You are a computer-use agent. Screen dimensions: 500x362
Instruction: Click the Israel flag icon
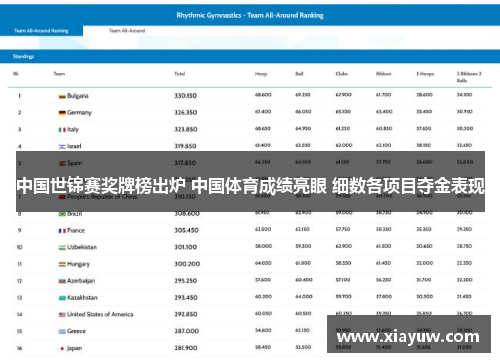pos(62,146)
